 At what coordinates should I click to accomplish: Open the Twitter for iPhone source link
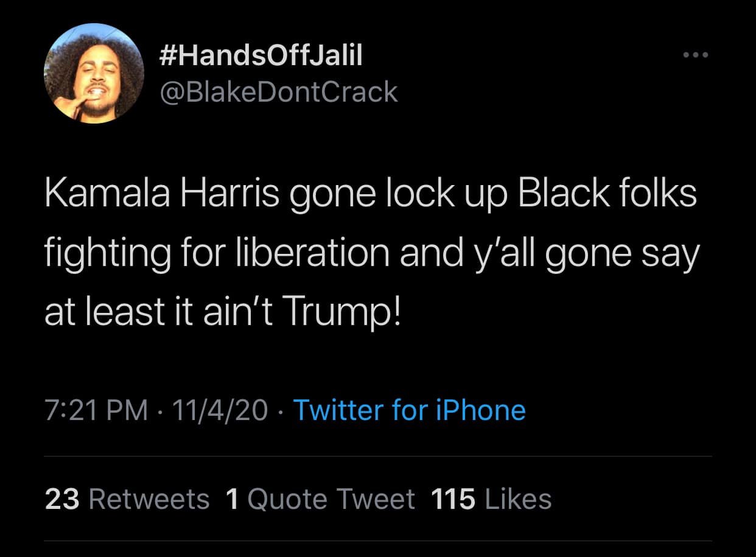tap(409, 410)
